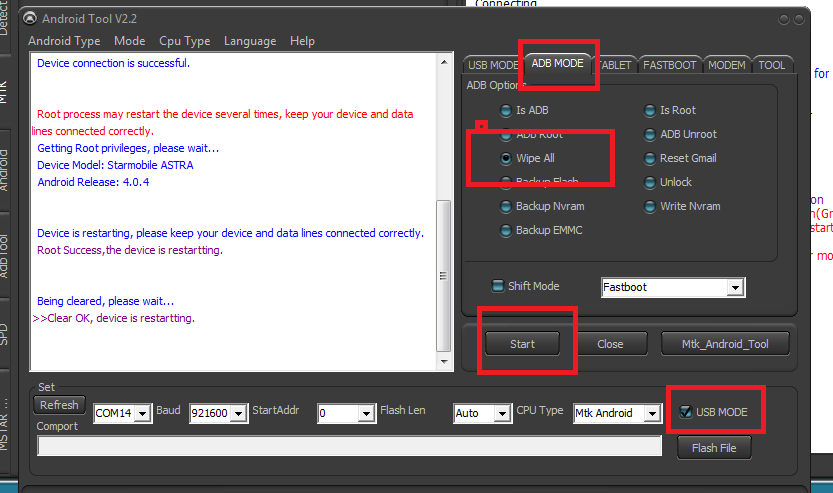Viewport: 833px width, 493px height.
Task: Choose the Is Root radio option
Action: (x=651, y=110)
